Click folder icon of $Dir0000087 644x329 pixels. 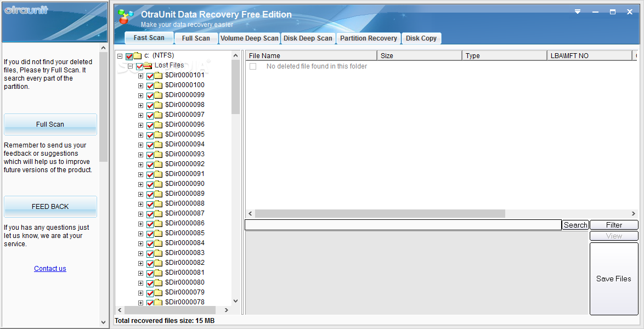[159, 213]
